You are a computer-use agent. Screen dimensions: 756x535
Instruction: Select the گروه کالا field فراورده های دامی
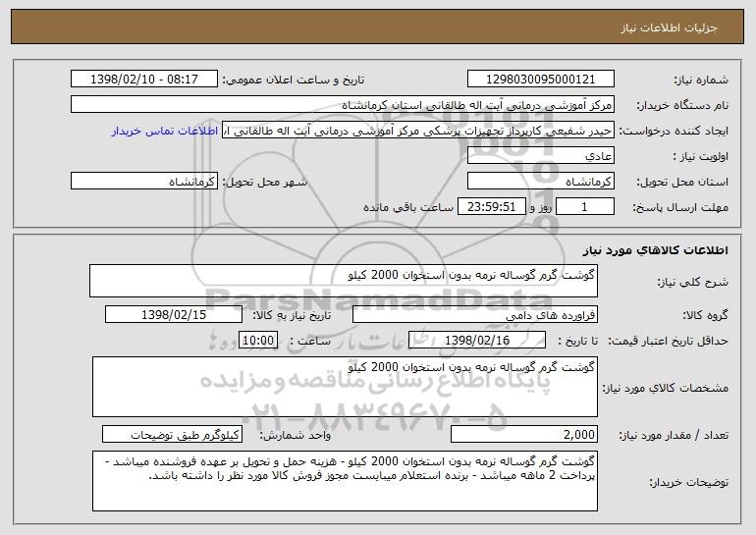(x=475, y=315)
